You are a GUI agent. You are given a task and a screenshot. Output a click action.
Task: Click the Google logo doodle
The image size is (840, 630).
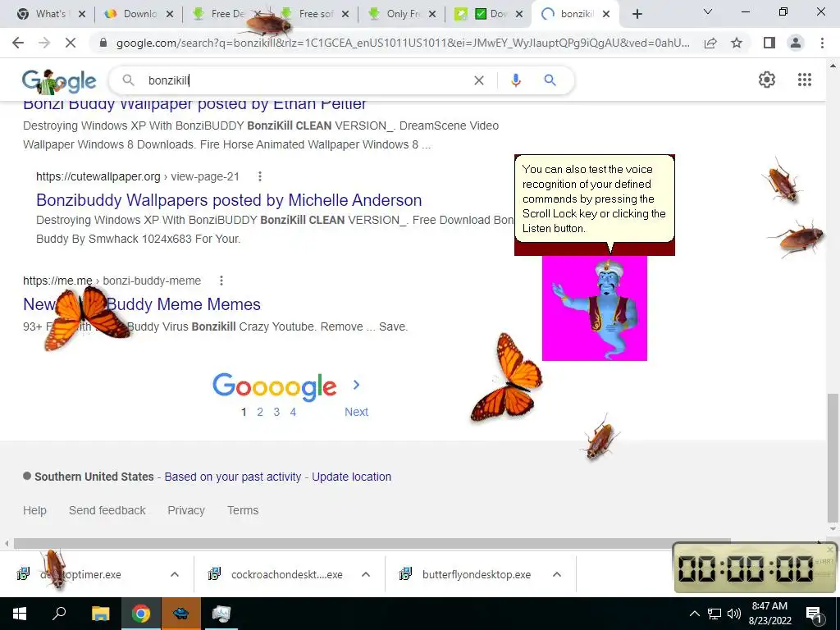tap(59, 81)
